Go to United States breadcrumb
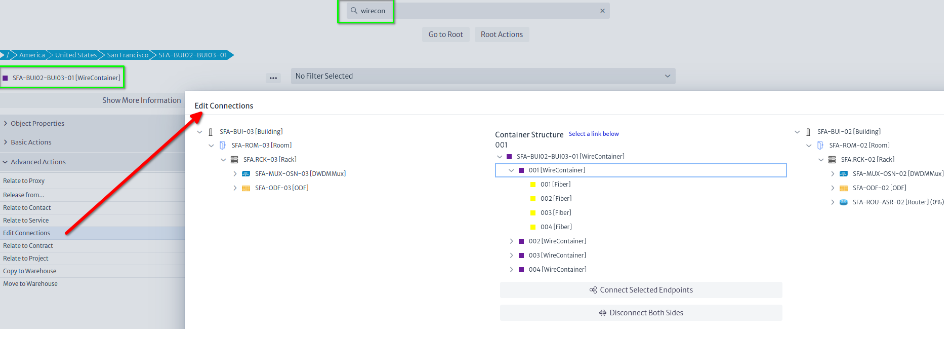 (x=75, y=55)
